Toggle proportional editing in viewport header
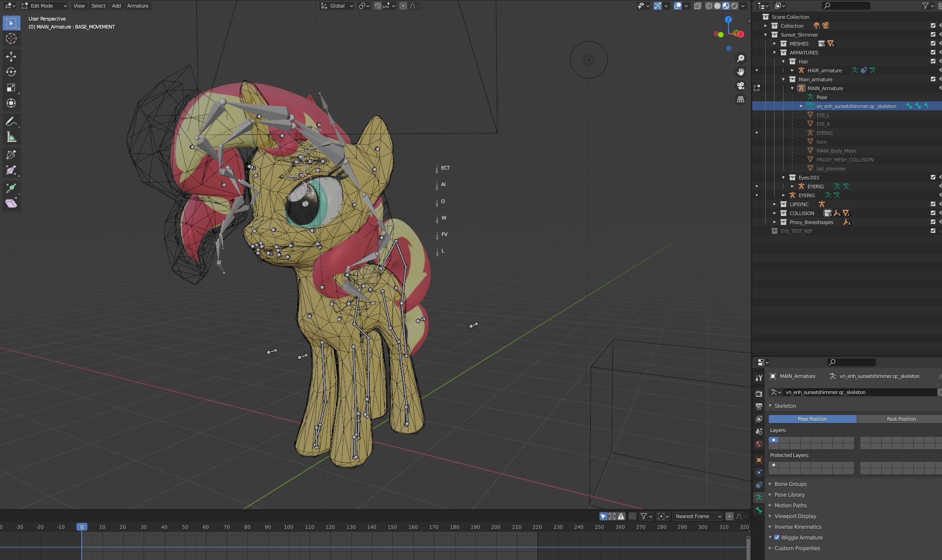 403,6
